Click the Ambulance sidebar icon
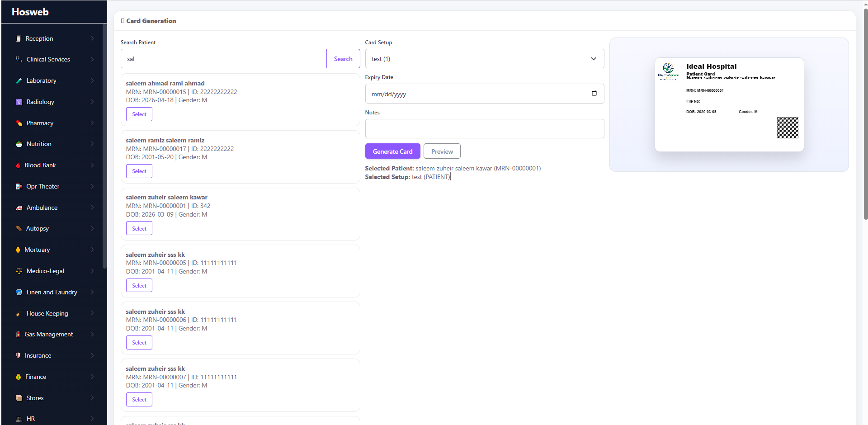Image resolution: width=868 pixels, height=425 pixels. click(x=19, y=208)
